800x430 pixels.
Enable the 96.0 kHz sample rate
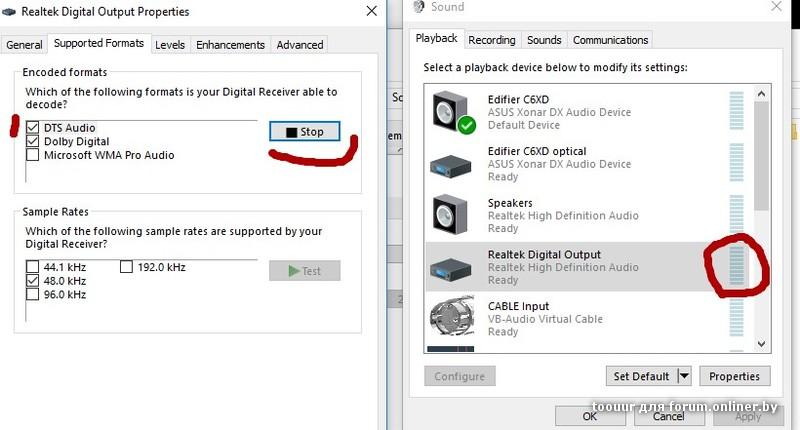click(33, 294)
